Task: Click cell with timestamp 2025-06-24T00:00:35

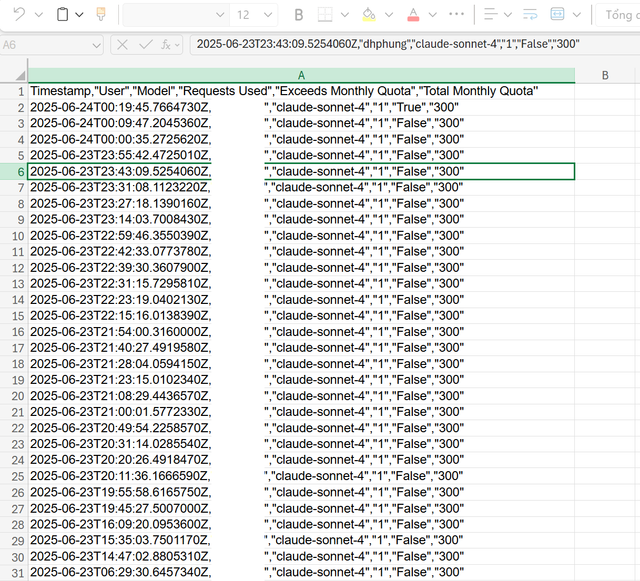Action: pos(301,139)
